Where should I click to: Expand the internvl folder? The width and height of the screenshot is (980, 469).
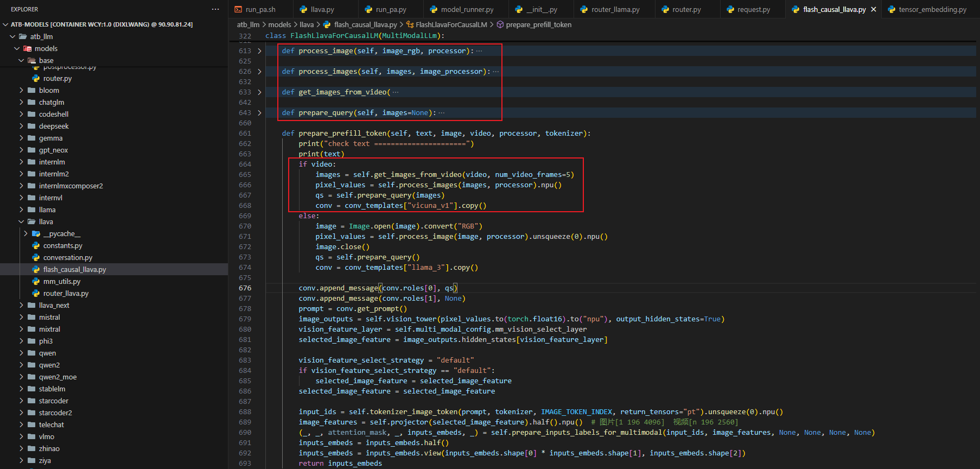pos(21,198)
